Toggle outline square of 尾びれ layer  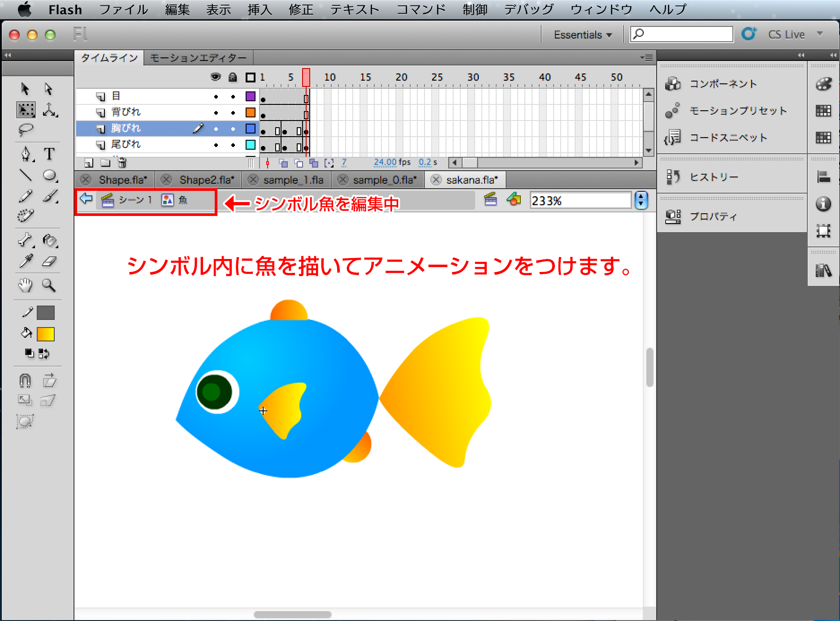click(x=250, y=145)
